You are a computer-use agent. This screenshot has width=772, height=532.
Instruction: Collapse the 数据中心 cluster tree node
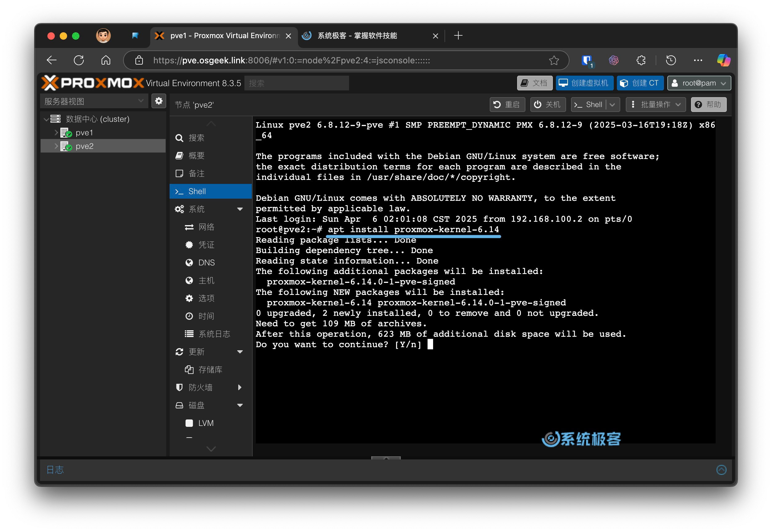(46, 119)
